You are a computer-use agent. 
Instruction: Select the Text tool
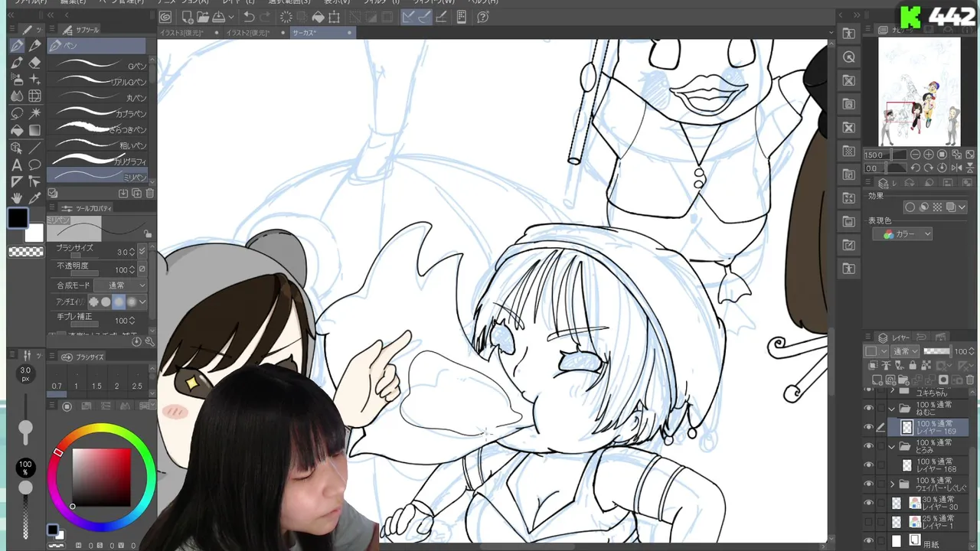[17, 165]
